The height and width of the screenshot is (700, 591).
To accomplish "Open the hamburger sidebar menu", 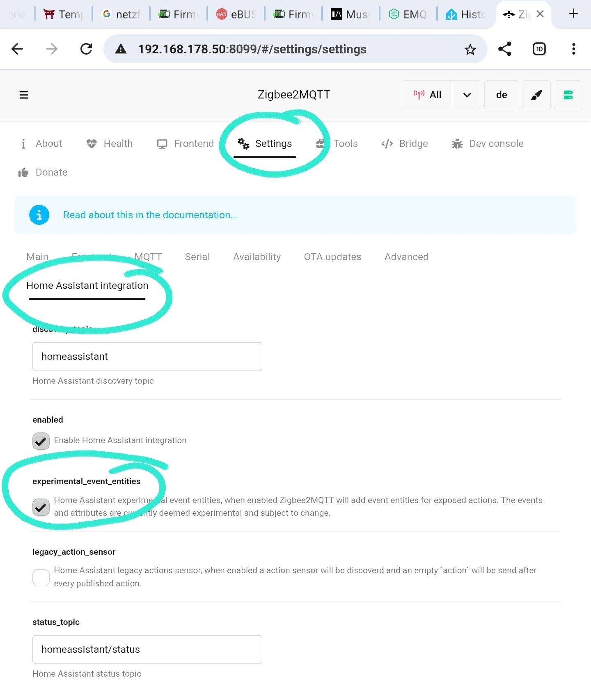I will click(x=24, y=95).
